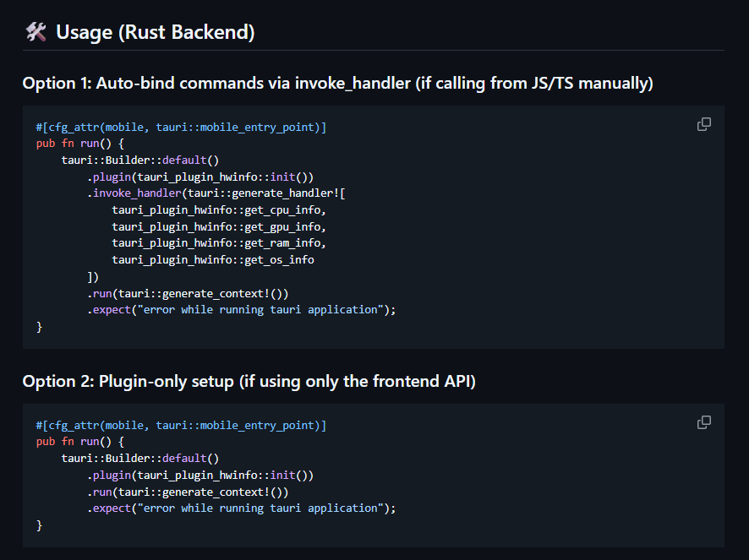Image resolution: width=749 pixels, height=560 pixels.
Task: Copy the Option 2 code block
Action: click(703, 422)
